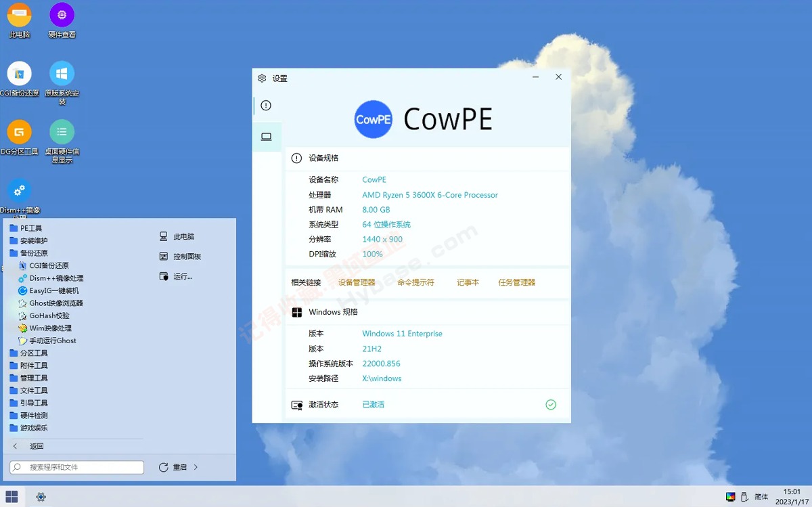Click the device name value CowPE
The image size is (812, 507).
pos(374,180)
